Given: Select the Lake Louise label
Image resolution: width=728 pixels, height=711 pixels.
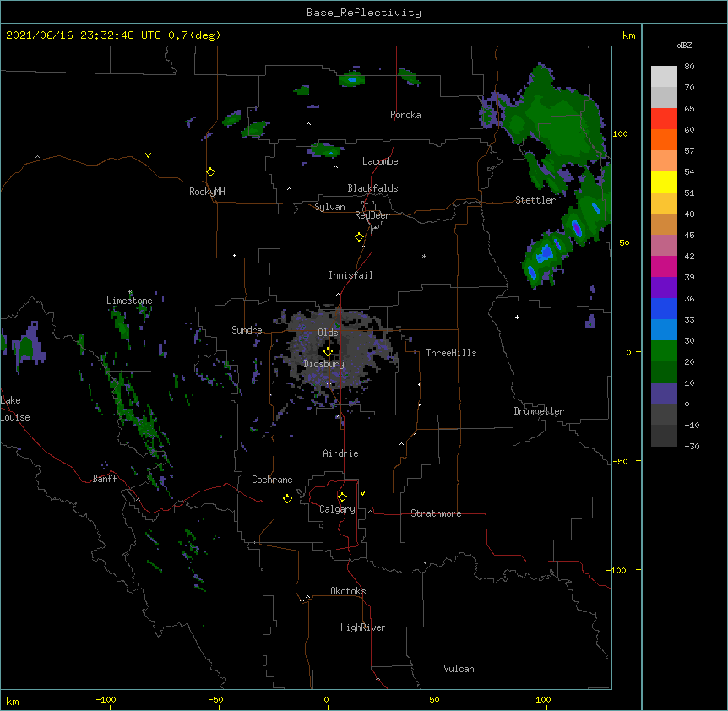Looking at the screenshot, I should point(15,409).
